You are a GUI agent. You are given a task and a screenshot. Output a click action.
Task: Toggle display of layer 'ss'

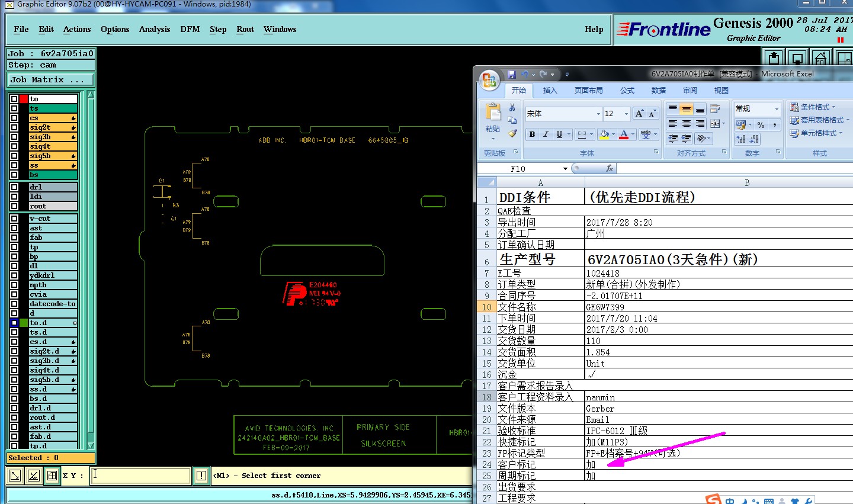click(x=14, y=165)
